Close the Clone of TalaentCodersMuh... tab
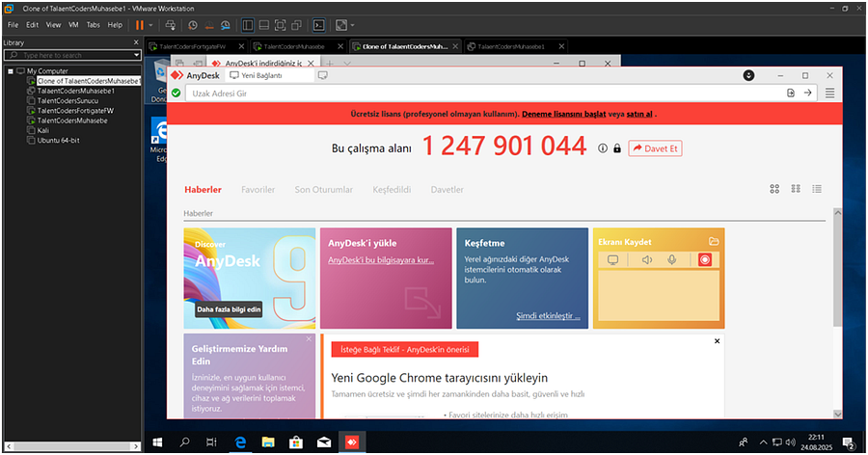This screenshot has height=455, width=868. 455,46
